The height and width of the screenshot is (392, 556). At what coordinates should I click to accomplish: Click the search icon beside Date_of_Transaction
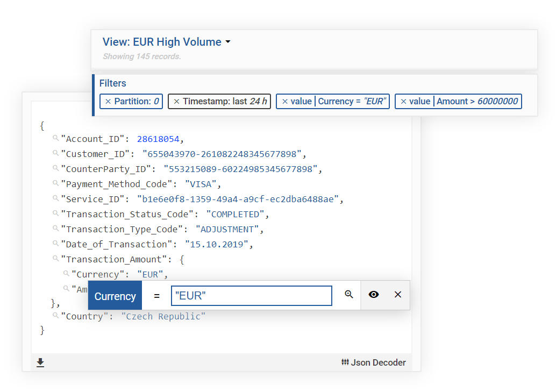point(56,243)
